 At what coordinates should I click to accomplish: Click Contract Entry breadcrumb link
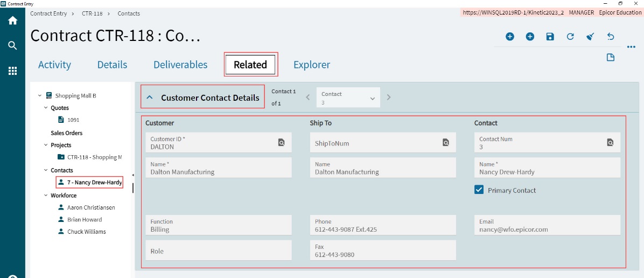coord(48,13)
